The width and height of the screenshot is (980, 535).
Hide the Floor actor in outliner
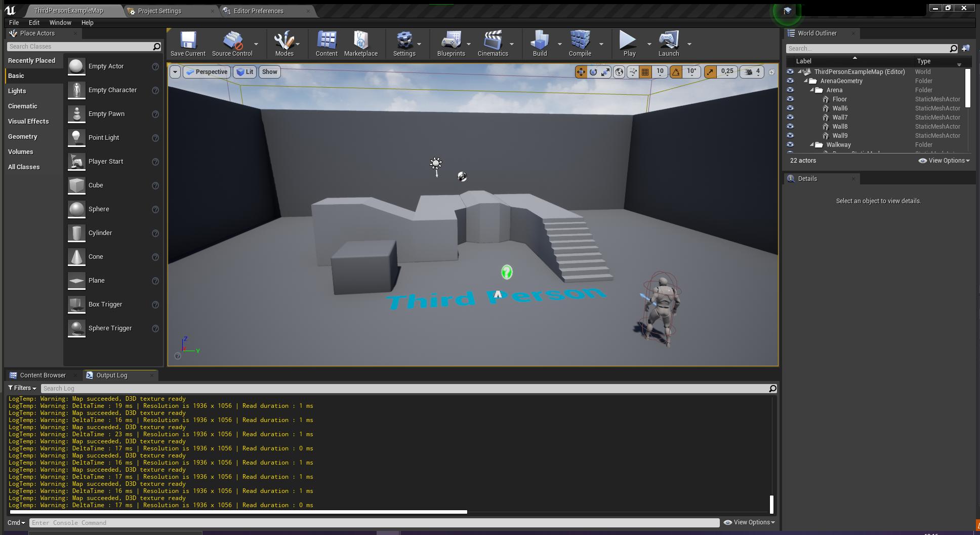tap(790, 99)
